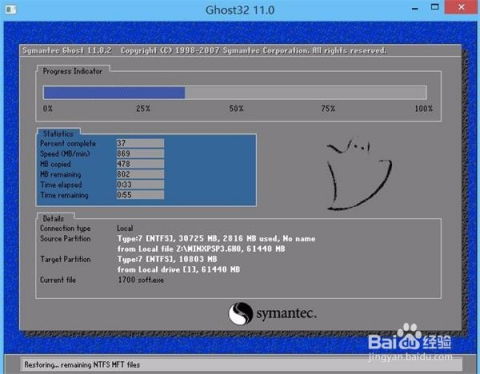
Task: Select the Time remaining value field
Action: (x=140, y=195)
